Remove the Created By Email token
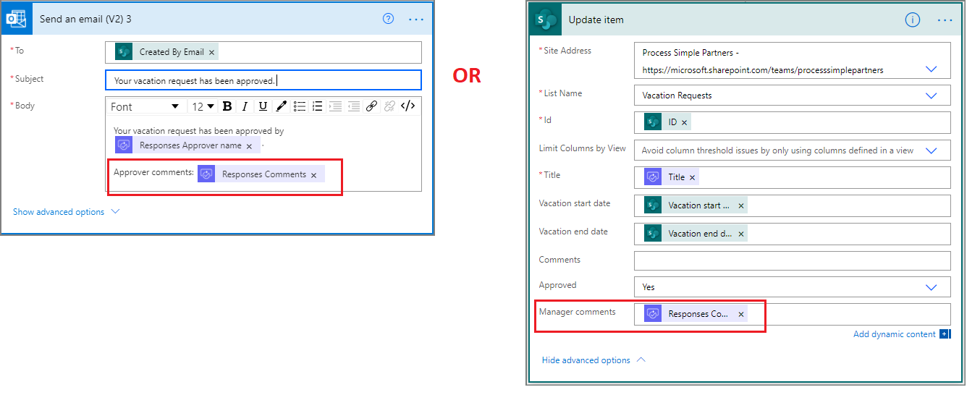The height and width of the screenshot is (395, 980). click(211, 52)
